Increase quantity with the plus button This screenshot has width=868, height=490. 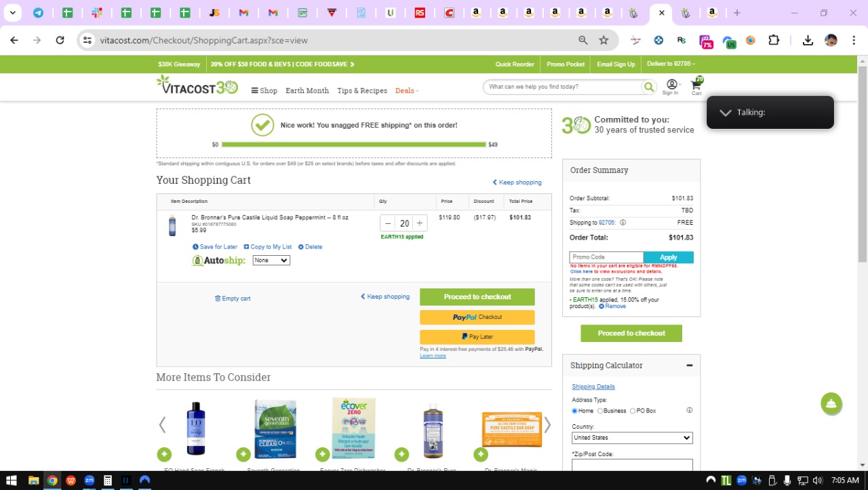pos(420,223)
